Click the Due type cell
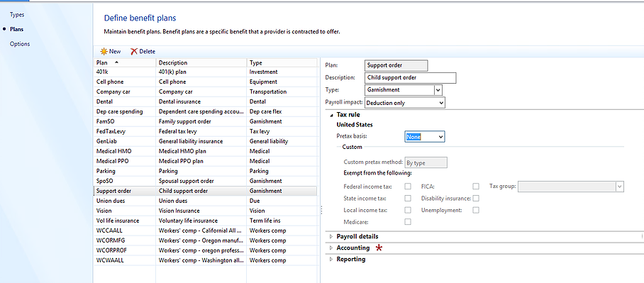Viewport: 644px width, 283px height. (x=282, y=201)
